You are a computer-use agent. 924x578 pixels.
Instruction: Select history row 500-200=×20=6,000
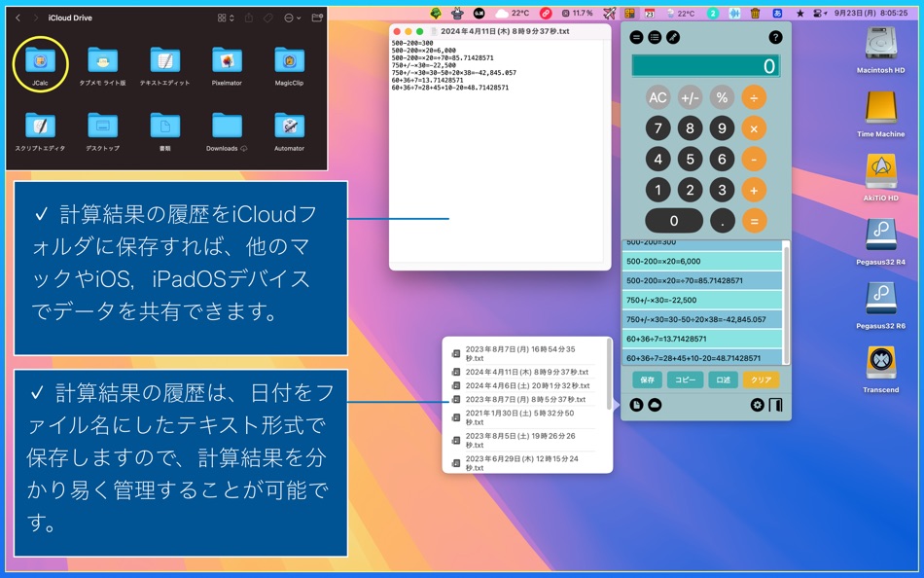pyautogui.click(x=702, y=262)
